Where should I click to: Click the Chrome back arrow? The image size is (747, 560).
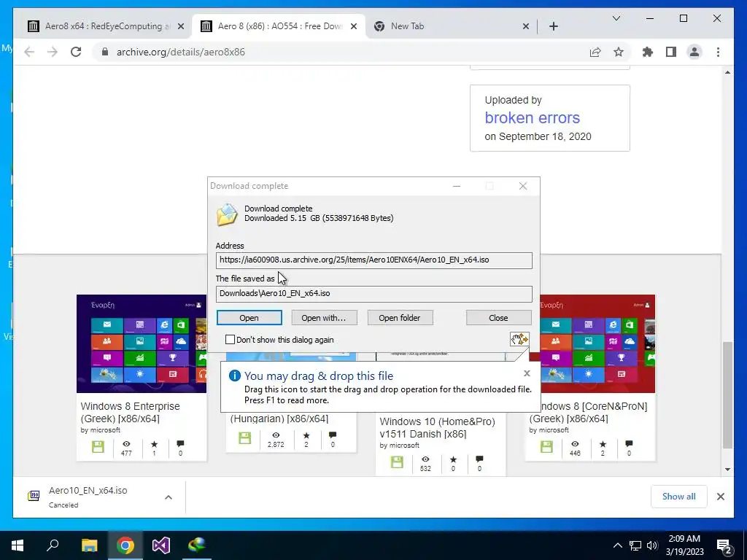tap(29, 52)
